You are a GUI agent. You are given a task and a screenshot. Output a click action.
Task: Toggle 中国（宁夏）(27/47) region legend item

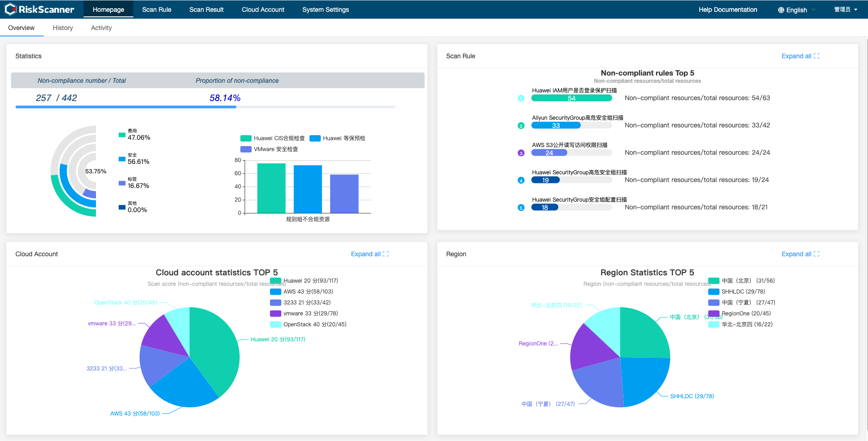742,303
